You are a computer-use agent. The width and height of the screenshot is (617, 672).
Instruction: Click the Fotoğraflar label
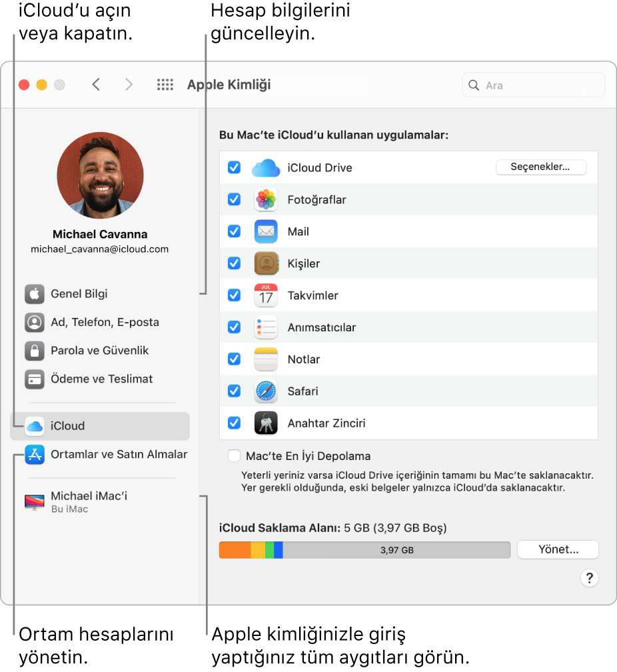click(x=316, y=200)
